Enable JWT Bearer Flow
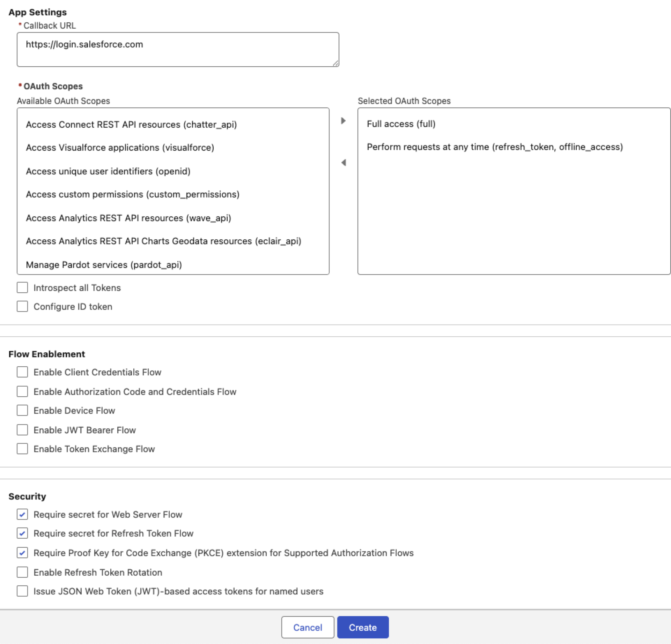The width and height of the screenshot is (671, 644). 22,429
